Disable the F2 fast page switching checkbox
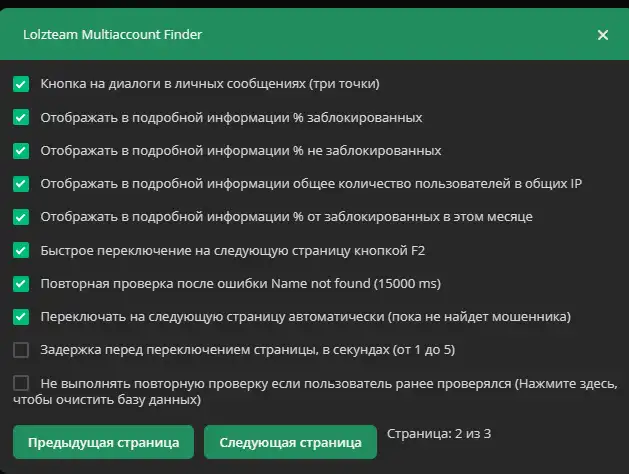Screen dimensions: 629x474 [x=21, y=250]
